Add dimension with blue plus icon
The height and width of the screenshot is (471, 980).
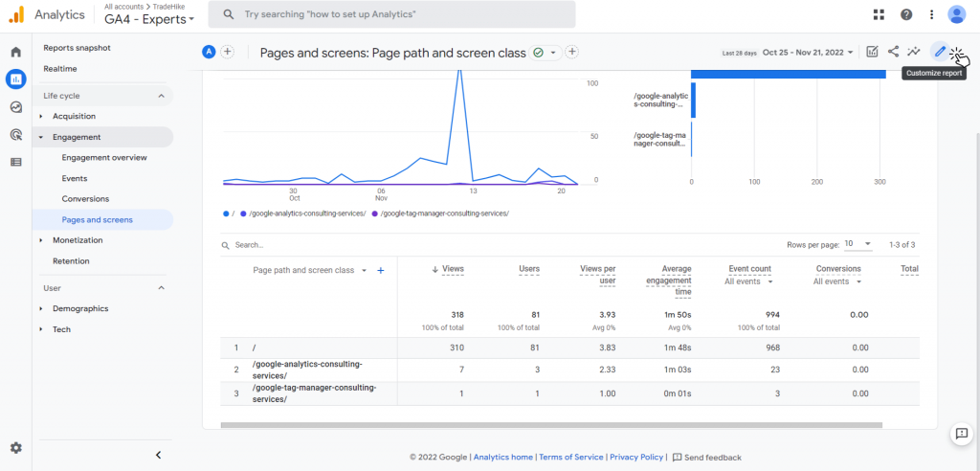[380, 270]
